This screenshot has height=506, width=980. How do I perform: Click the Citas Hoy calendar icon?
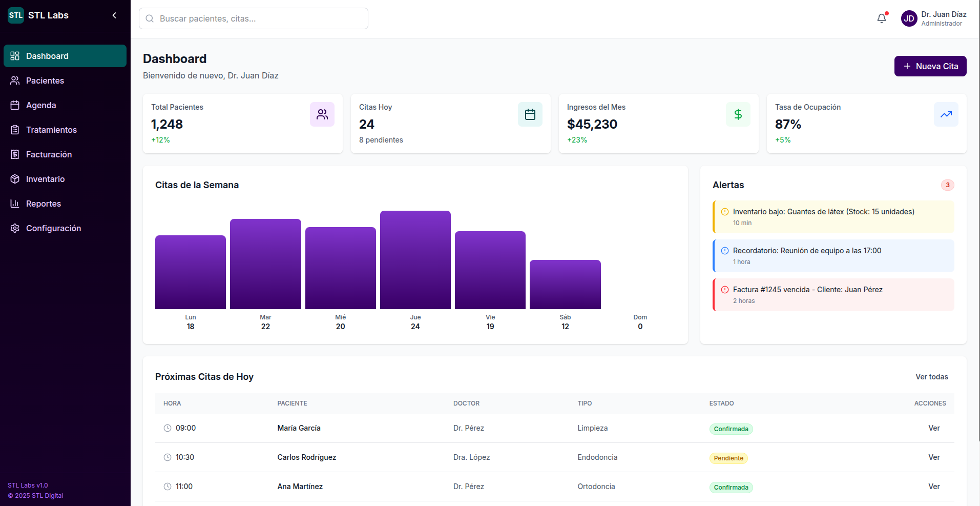[530, 114]
